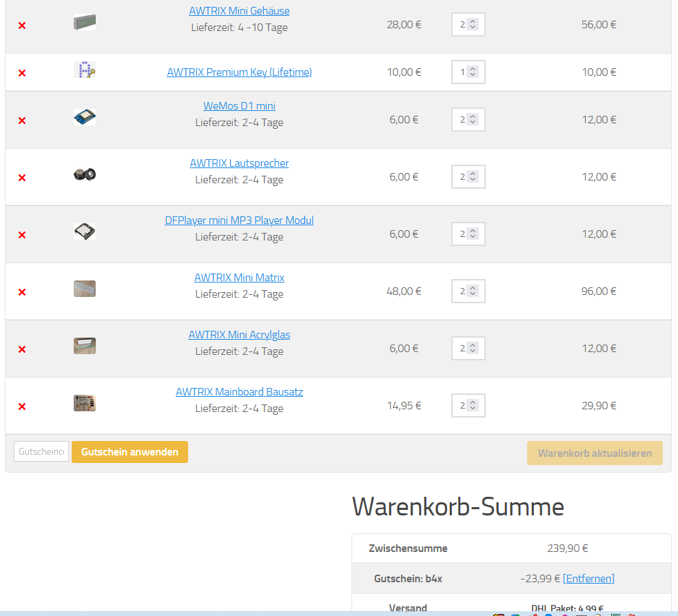The width and height of the screenshot is (678, 616).
Task: Open DFPlayer mini MP3 Player Modul link
Action: coord(239,220)
